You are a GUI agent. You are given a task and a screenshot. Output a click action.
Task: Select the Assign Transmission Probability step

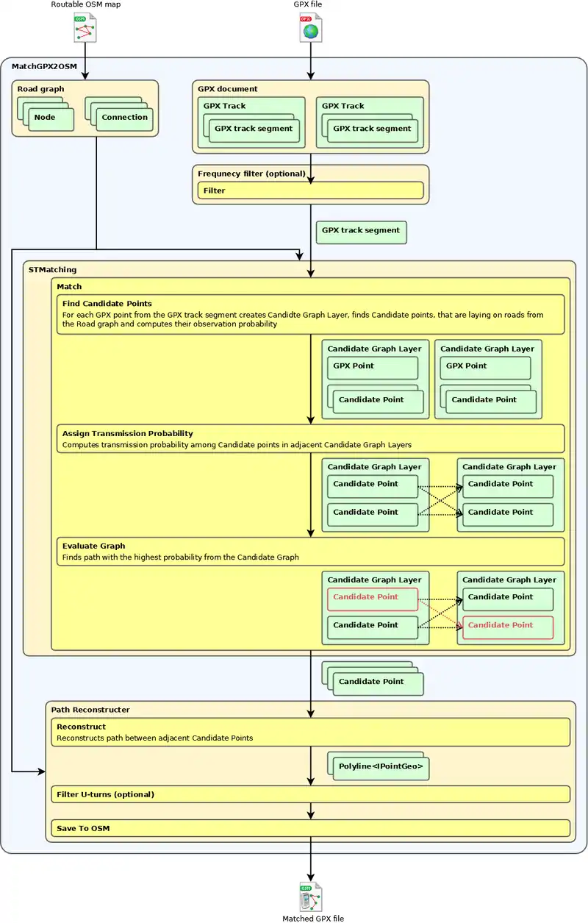[310, 438]
